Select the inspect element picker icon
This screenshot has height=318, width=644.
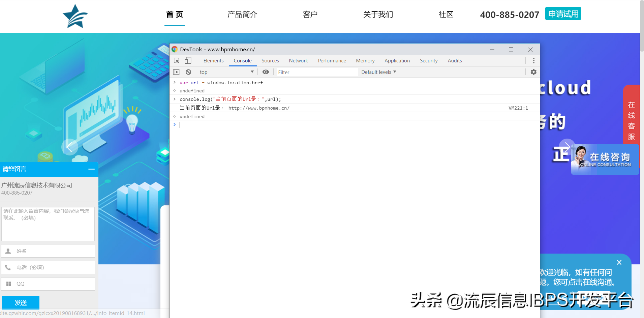click(x=177, y=61)
